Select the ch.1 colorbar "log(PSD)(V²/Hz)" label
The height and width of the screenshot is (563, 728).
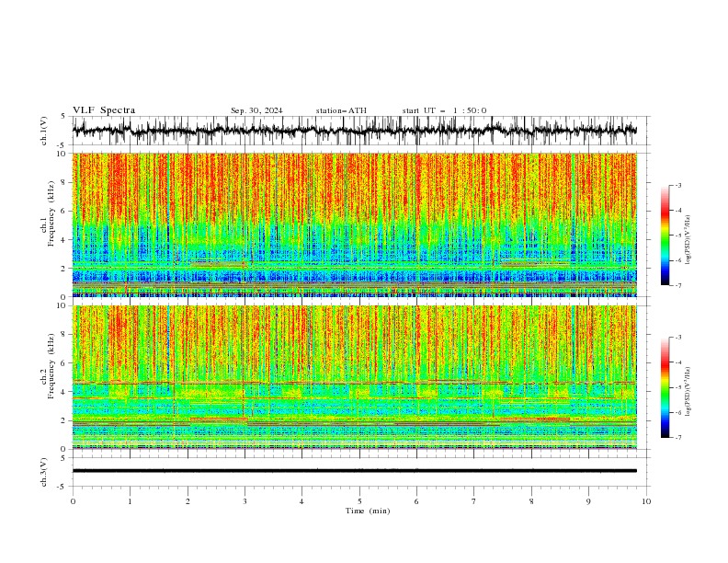688,240
